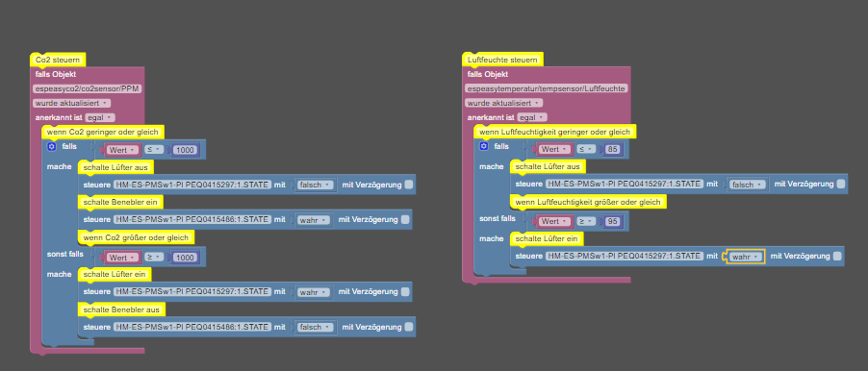Select comment 'wenn Co2 geringer oder gleich'
Screen dimensions: 868x371
(x=103, y=132)
